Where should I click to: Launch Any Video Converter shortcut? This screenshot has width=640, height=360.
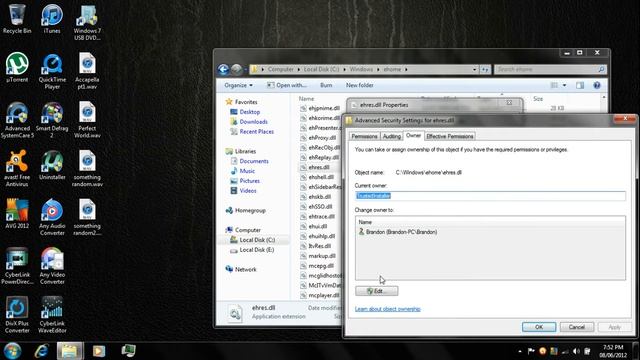pos(52,266)
